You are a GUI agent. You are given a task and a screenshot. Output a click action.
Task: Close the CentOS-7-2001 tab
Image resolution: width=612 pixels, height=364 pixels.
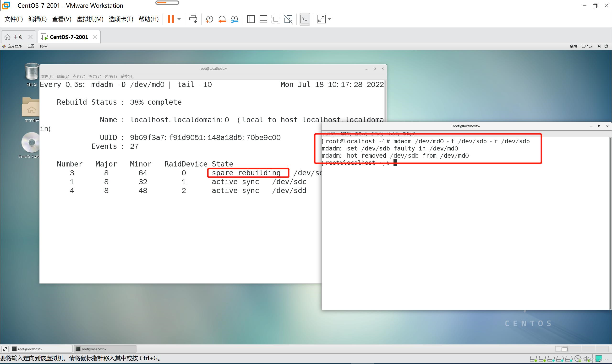click(x=95, y=37)
